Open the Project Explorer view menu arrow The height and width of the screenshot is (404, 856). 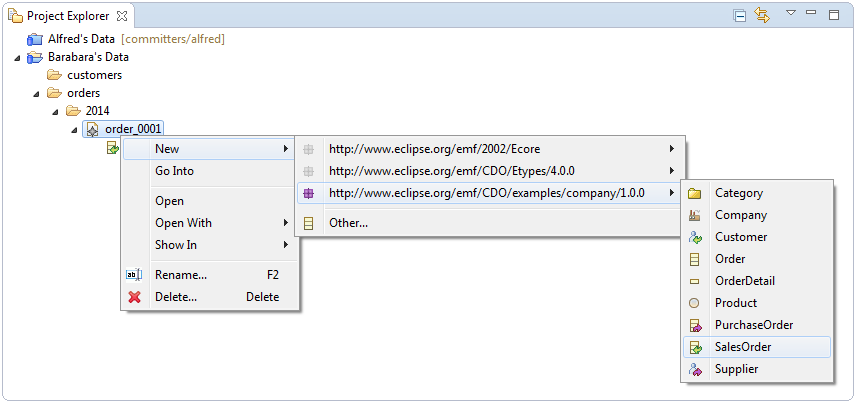(x=790, y=14)
